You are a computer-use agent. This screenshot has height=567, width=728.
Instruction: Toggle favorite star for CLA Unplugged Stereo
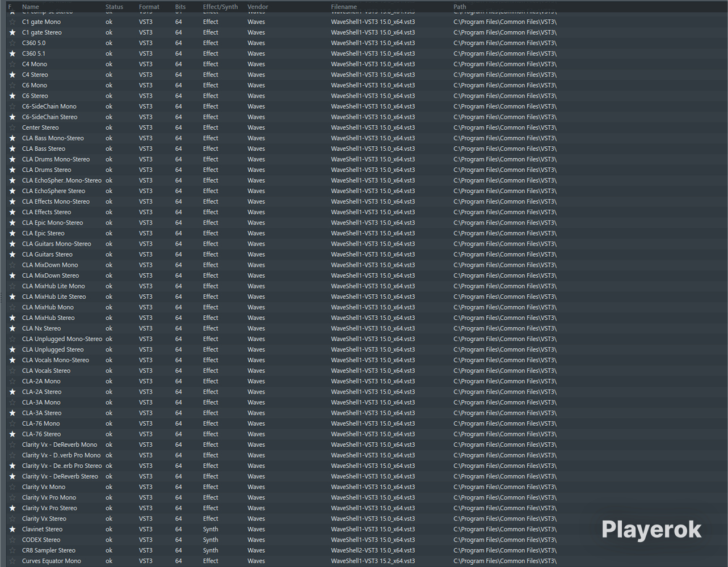coord(12,350)
